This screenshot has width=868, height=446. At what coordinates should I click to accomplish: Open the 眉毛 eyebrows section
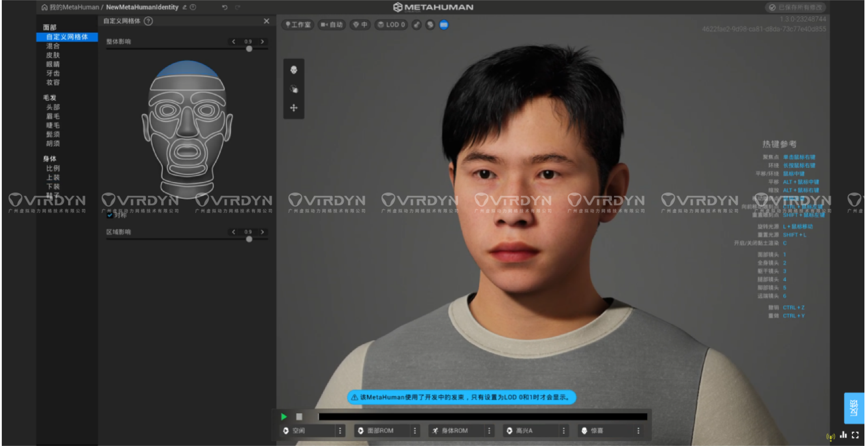click(x=53, y=116)
